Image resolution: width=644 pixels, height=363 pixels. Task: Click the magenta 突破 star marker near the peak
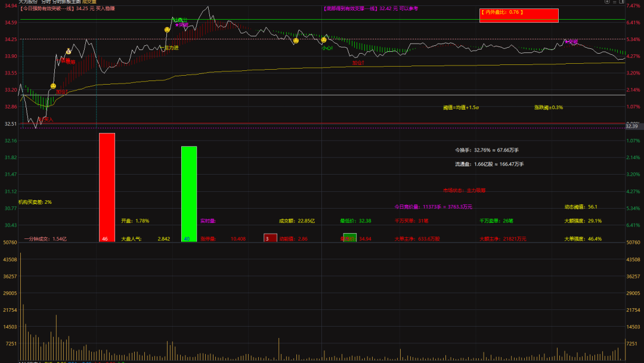[x=181, y=24]
